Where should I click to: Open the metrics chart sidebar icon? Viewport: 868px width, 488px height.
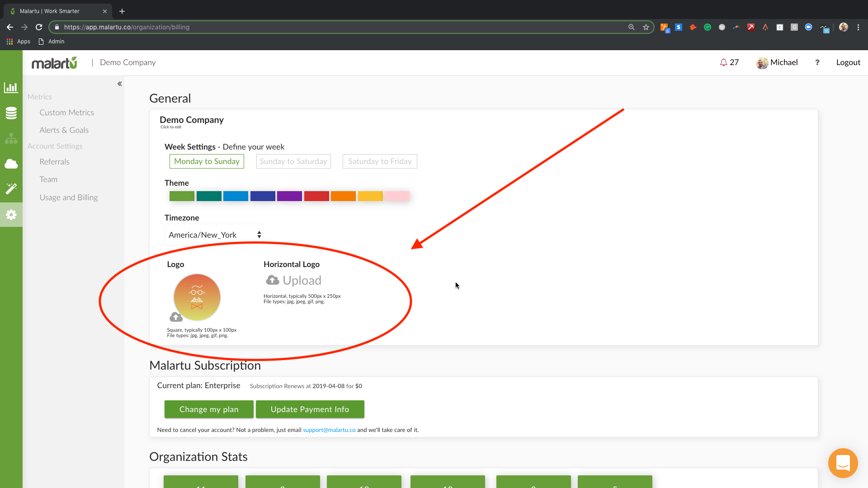11,87
